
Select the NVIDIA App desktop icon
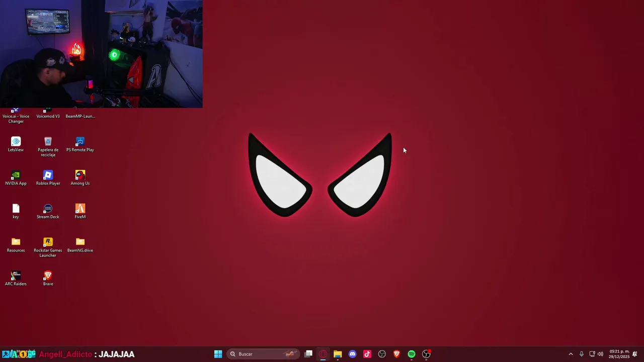coord(16,178)
